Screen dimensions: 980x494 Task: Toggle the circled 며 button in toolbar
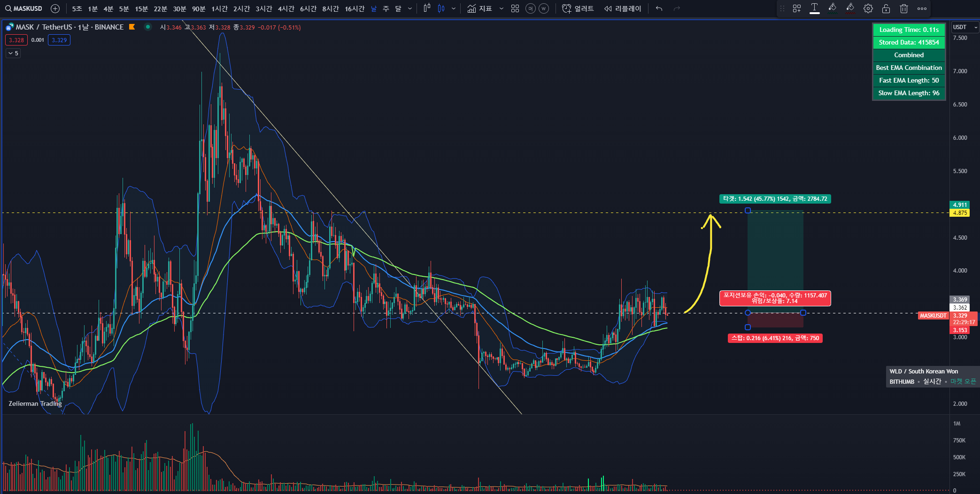(x=531, y=8)
